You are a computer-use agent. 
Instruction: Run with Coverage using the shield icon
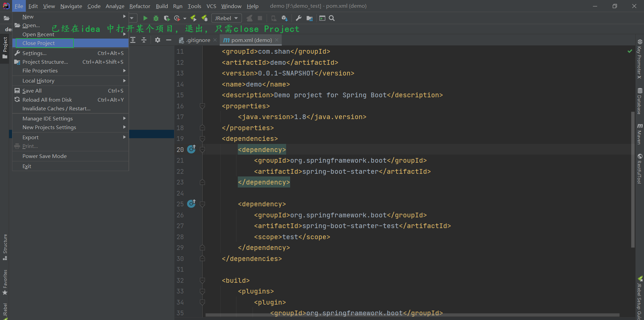[167, 18]
